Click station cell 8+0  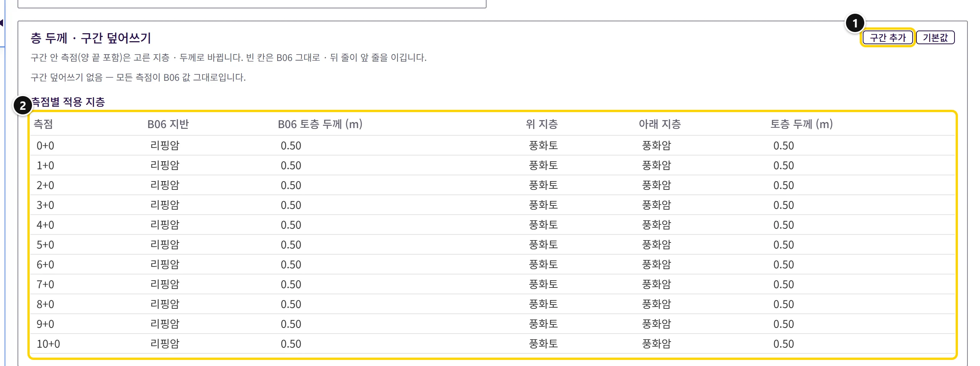(45, 304)
